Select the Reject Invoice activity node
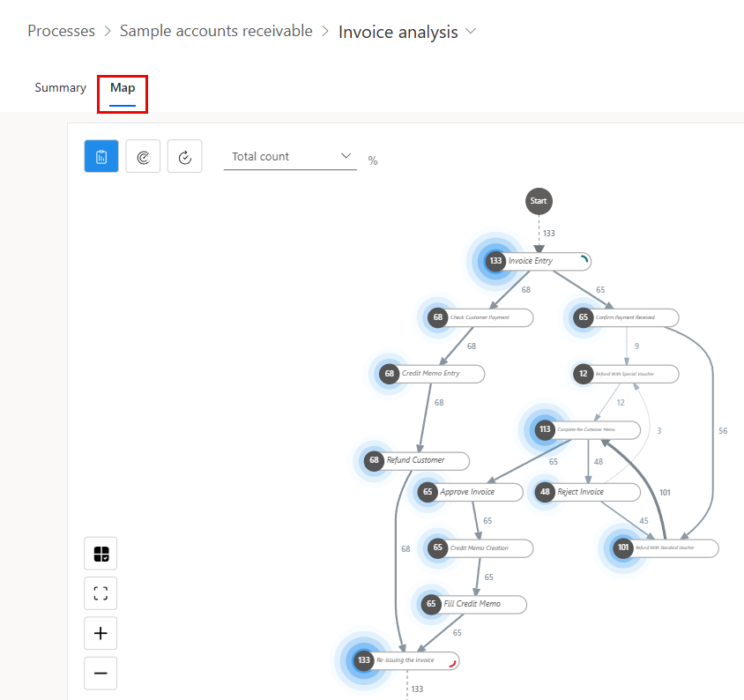Viewport: 744px width, 700px height. tap(587, 492)
